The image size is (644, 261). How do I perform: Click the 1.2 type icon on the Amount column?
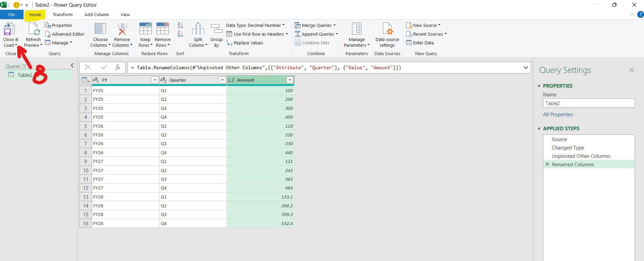click(231, 80)
